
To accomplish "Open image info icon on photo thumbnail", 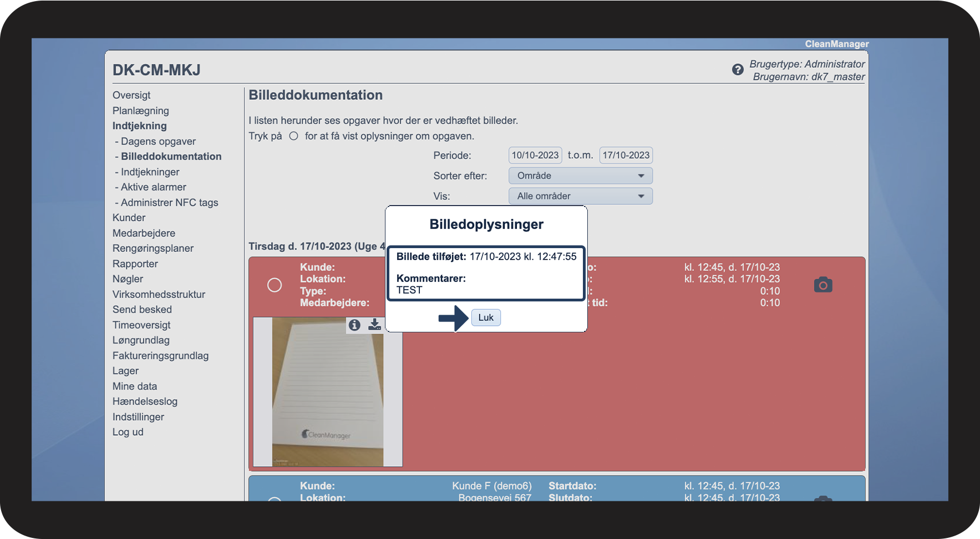I will click(x=354, y=325).
